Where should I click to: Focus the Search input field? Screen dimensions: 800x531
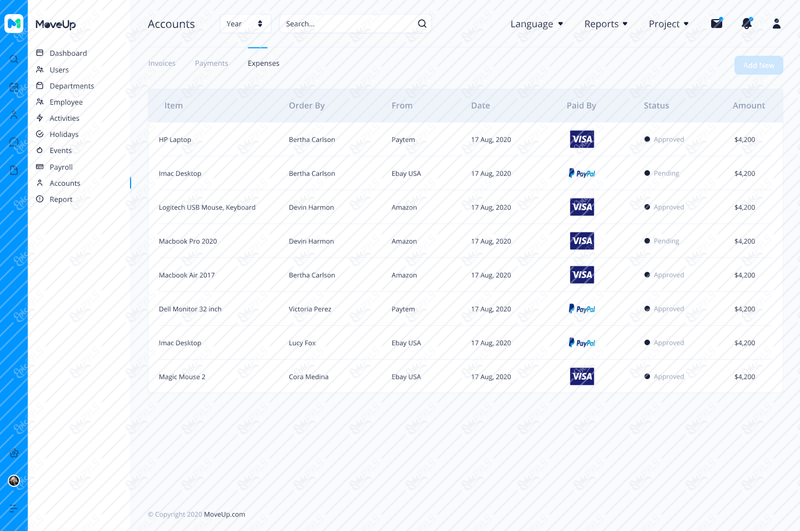[355, 23]
